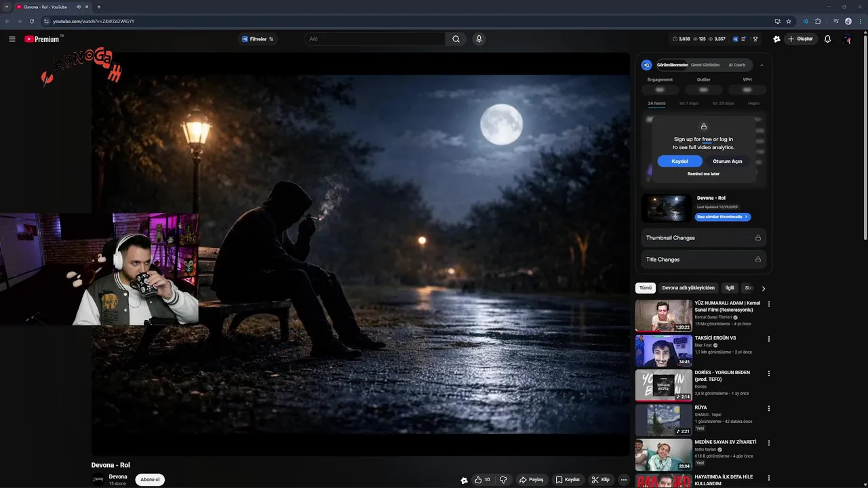Open options for MEDİNE SAYAN EV ZİYARETİ

point(768,443)
